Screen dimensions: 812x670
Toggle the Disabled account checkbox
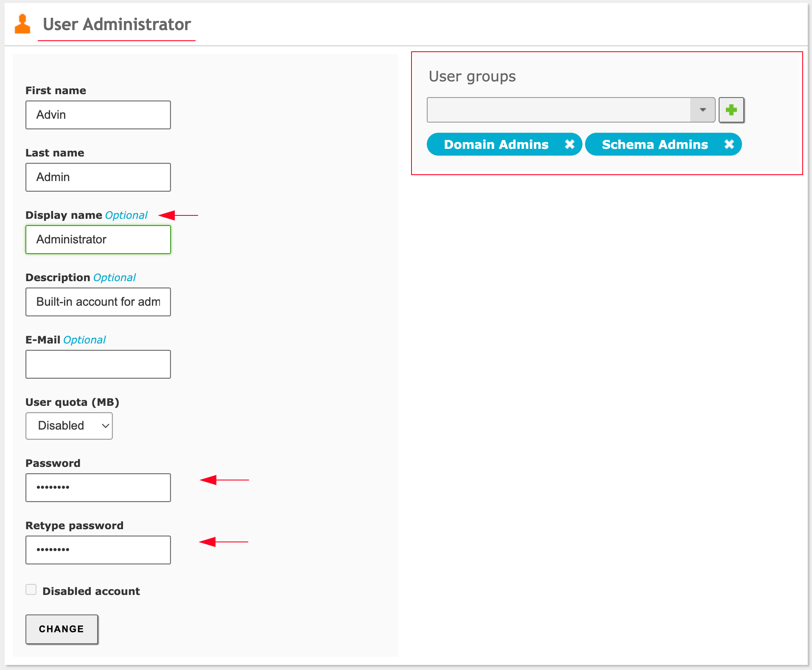click(x=31, y=590)
